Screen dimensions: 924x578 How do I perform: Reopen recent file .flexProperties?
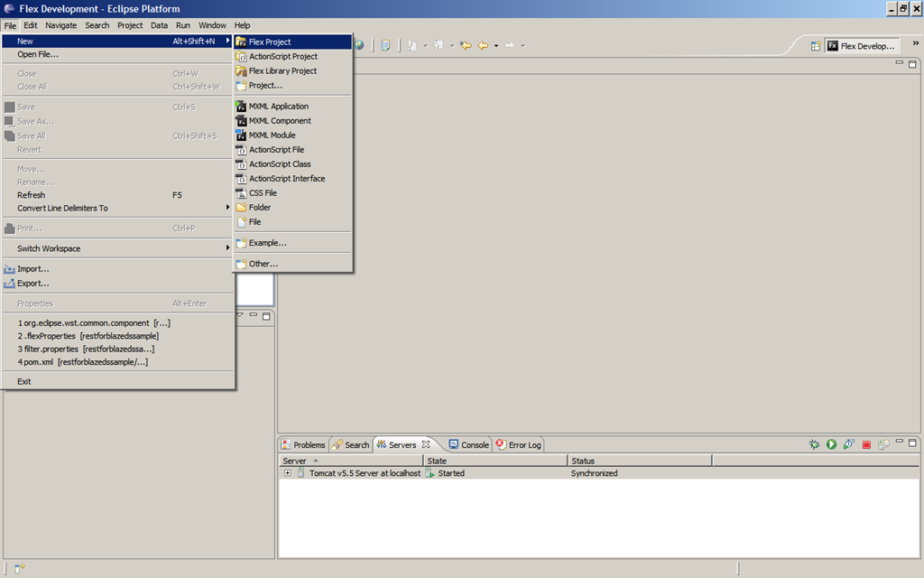click(118, 336)
